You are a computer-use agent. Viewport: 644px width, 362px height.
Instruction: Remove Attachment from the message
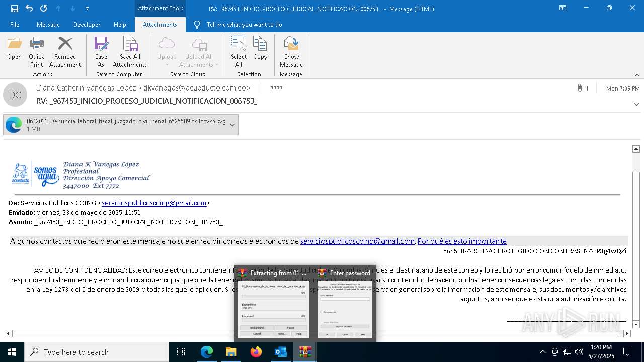pyautogui.click(x=65, y=52)
